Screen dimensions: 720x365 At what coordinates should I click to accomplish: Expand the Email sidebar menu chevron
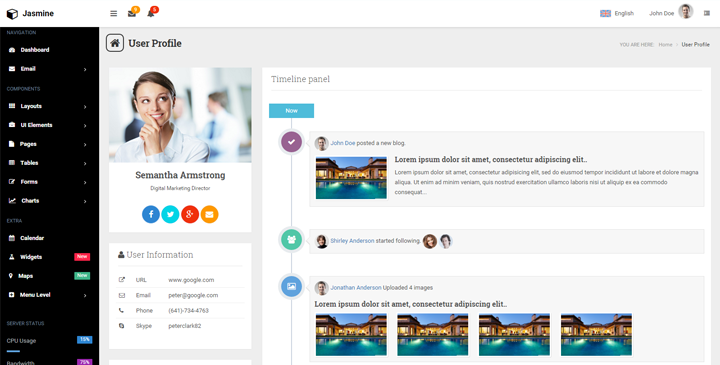pyautogui.click(x=85, y=69)
